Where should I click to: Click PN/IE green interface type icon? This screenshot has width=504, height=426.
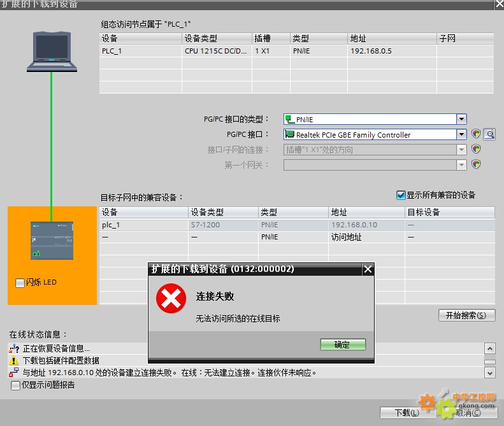point(290,119)
